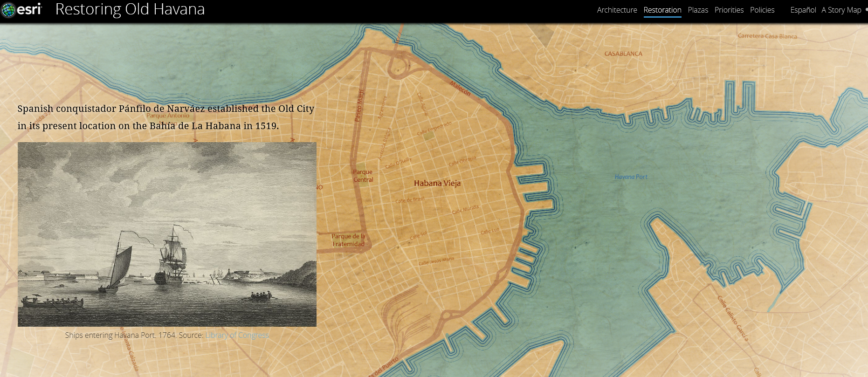
Task: Click the Malecon road label
Action: pyautogui.click(x=460, y=89)
